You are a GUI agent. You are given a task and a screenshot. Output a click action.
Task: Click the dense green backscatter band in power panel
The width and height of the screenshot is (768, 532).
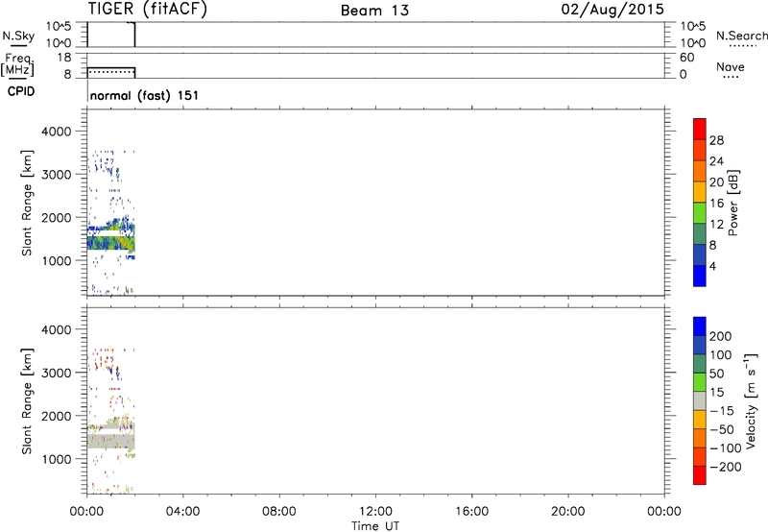(x=111, y=241)
